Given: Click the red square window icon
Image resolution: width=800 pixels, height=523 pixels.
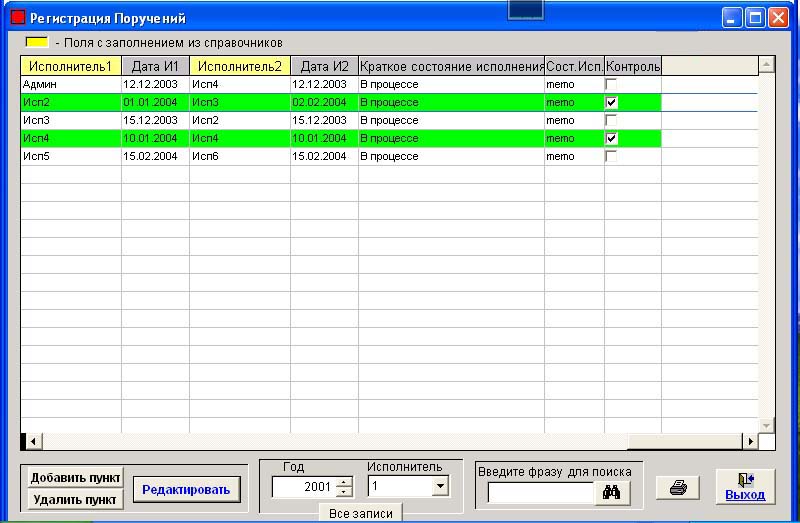Looking at the screenshot, I should coord(17,18).
